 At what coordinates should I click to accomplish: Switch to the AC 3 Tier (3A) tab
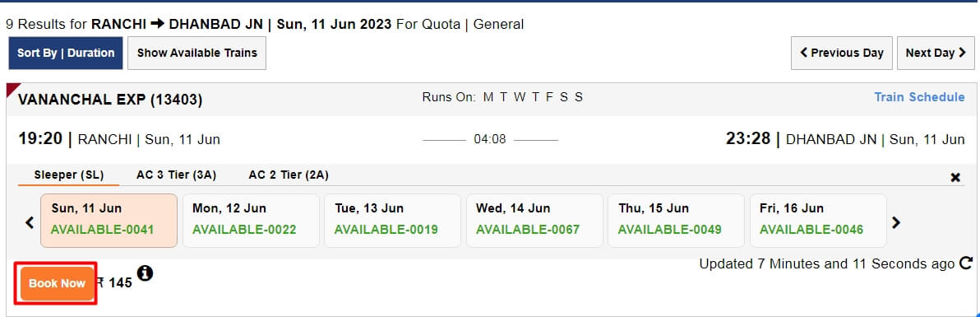[176, 175]
